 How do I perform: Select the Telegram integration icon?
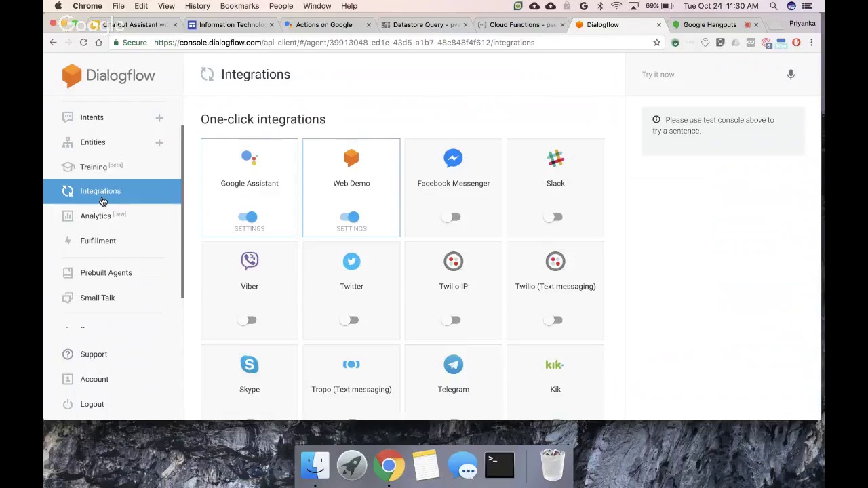(x=453, y=364)
